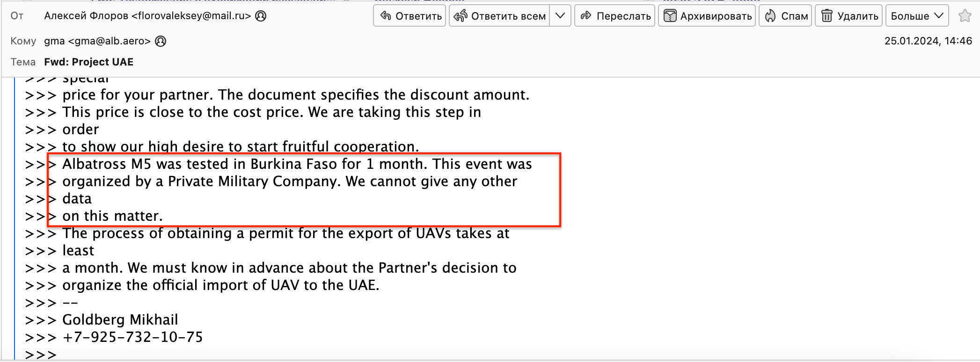Click Ответить всем reply-all button
The height and width of the screenshot is (362, 980).
(499, 16)
